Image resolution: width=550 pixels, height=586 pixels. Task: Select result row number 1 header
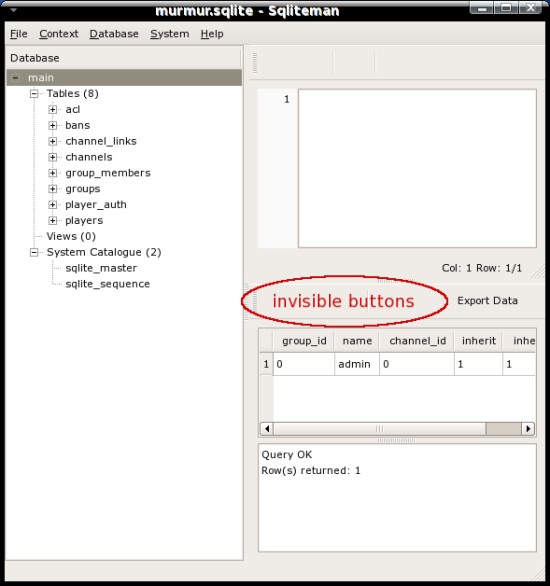266,364
